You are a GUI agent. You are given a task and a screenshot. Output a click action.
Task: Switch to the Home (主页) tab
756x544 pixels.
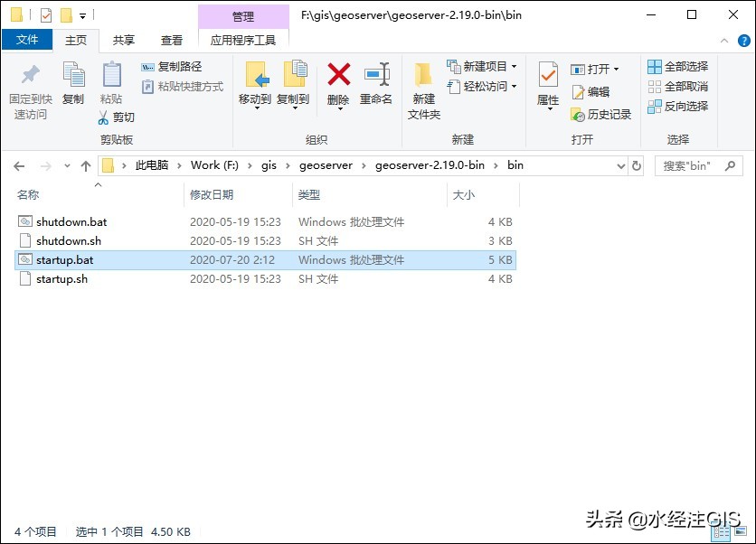click(76, 40)
